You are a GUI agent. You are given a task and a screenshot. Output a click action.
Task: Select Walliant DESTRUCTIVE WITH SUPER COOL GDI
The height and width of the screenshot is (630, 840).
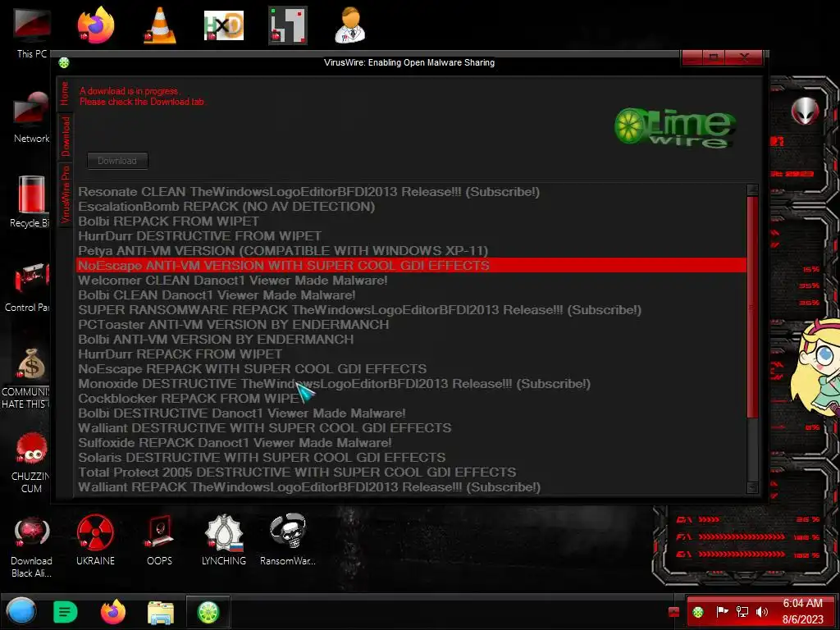[412, 428]
